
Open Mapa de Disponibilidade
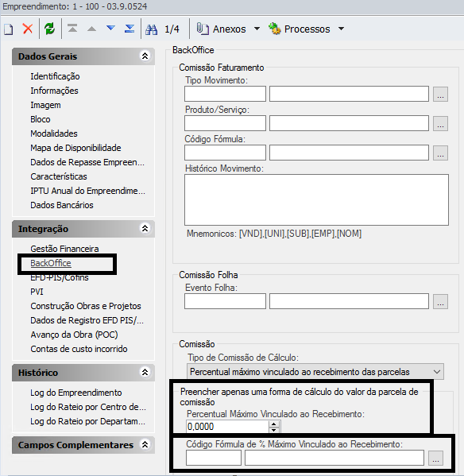coord(75,148)
